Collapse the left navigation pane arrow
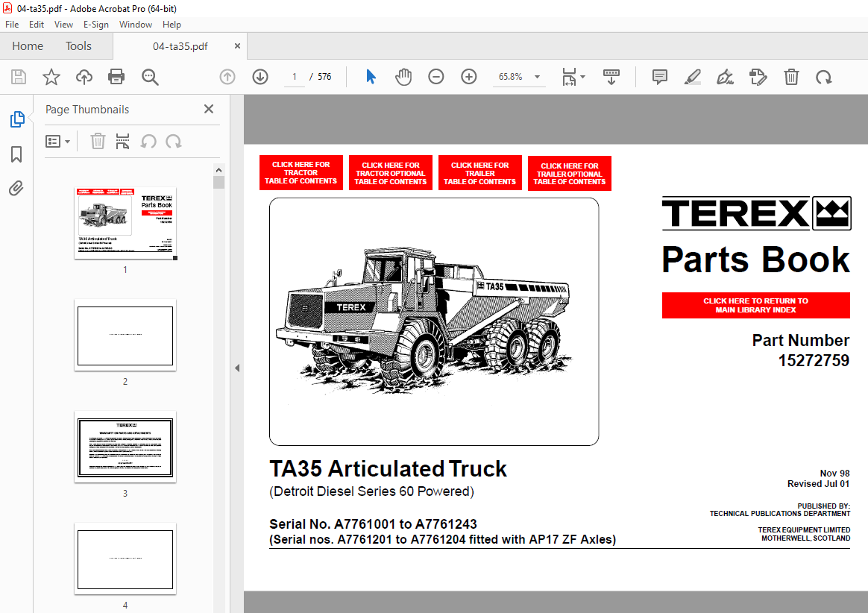 [237, 368]
